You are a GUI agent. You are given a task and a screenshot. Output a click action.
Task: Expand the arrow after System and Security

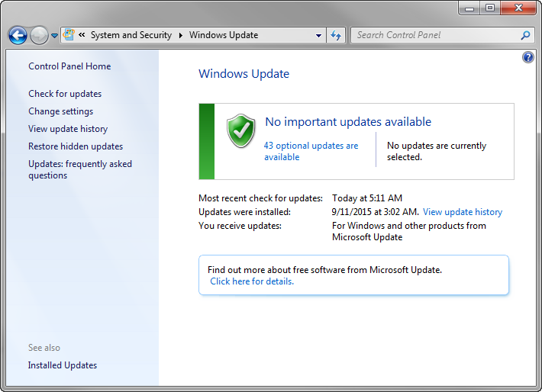coord(180,35)
